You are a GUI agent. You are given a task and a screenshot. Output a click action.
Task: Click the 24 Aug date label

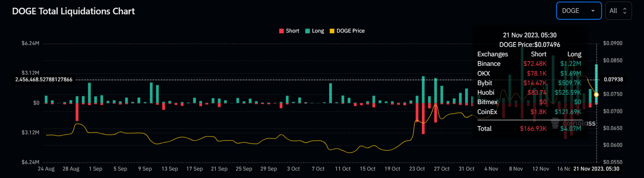tap(46, 169)
